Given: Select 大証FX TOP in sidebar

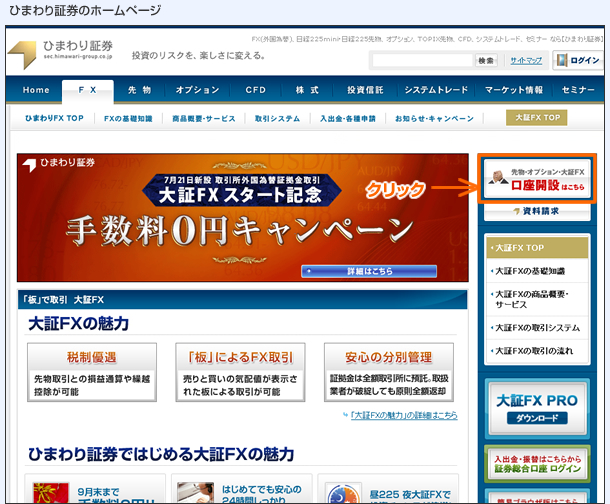Looking at the screenshot, I should pyautogui.click(x=537, y=248).
